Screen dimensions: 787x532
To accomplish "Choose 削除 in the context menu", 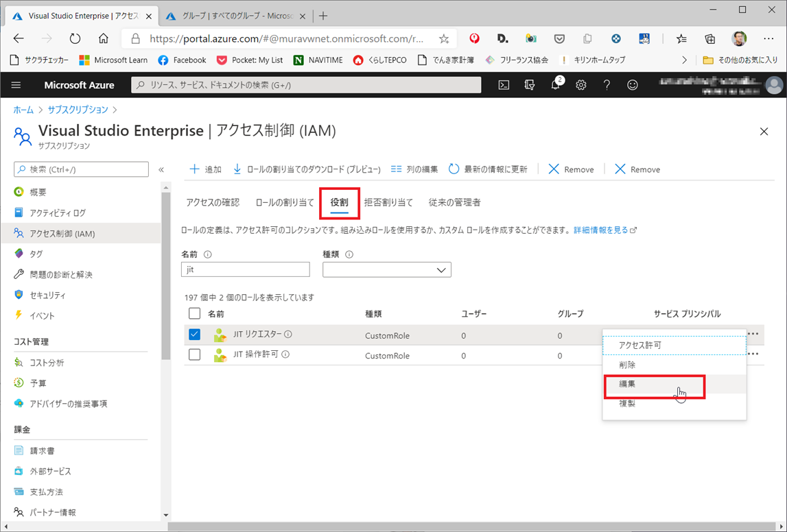I will (x=674, y=365).
